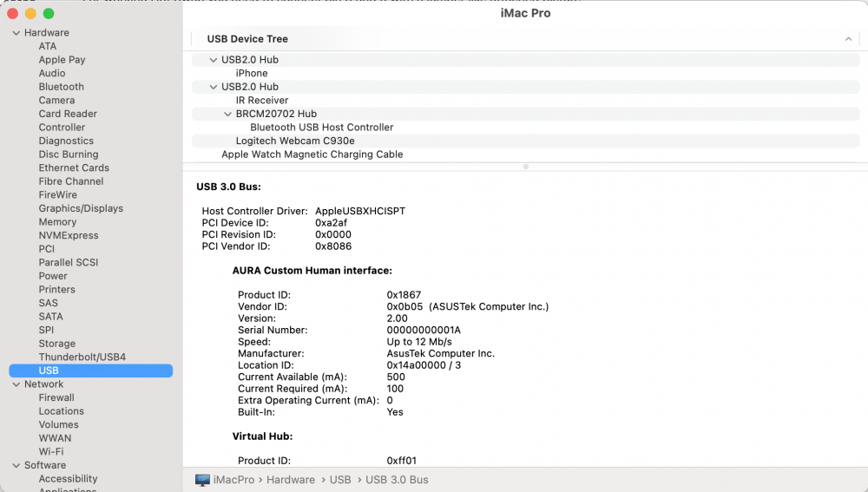Viewport: 868px width, 492px height.
Task: Click the Virtual Hub heading
Action: click(x=262, y=436)
